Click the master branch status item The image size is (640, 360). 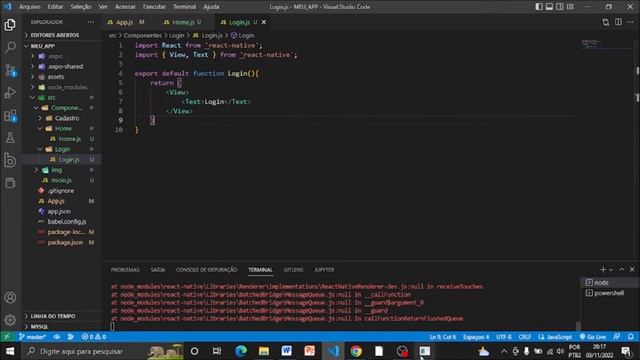pos(32,337)
